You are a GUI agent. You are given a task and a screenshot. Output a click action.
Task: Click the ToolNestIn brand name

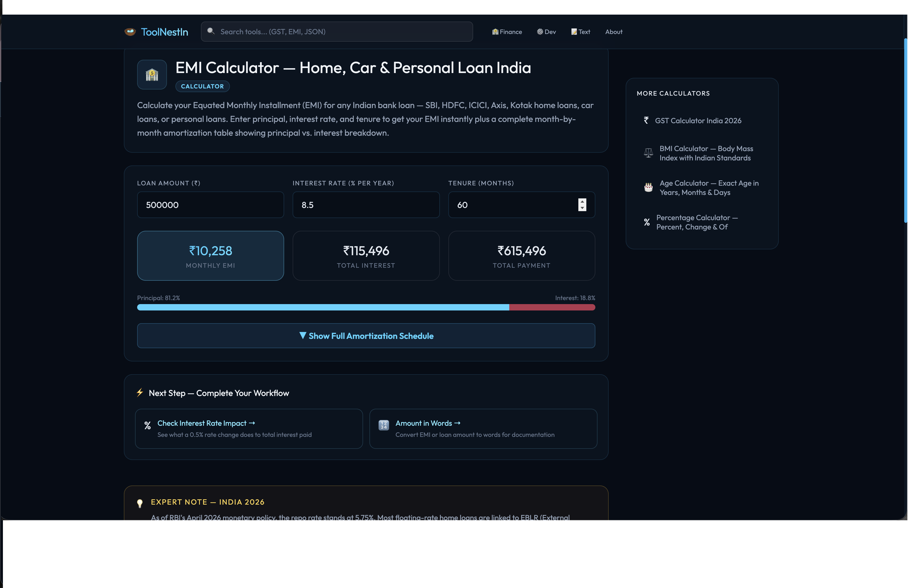(x=165, y=32)
